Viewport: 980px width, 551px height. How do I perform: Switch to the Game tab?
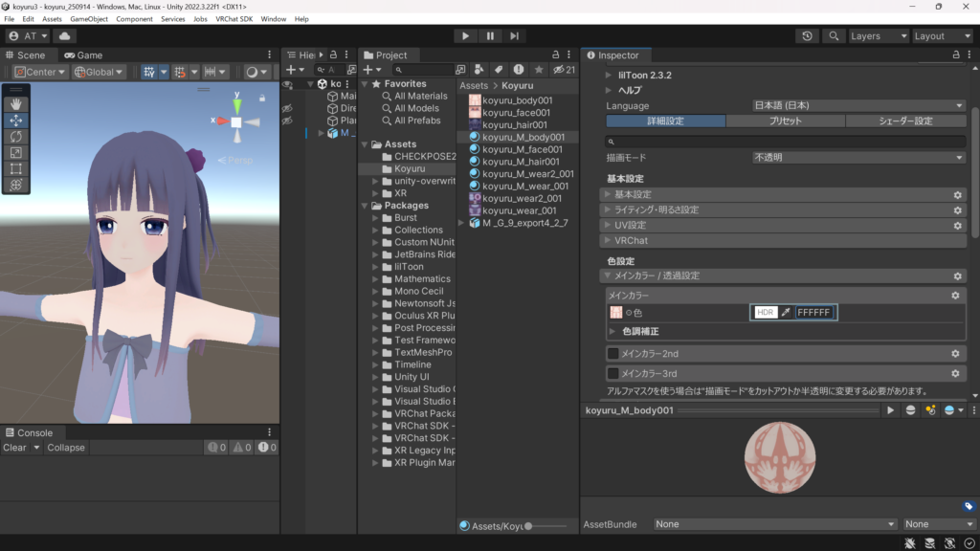click(83, 55)
